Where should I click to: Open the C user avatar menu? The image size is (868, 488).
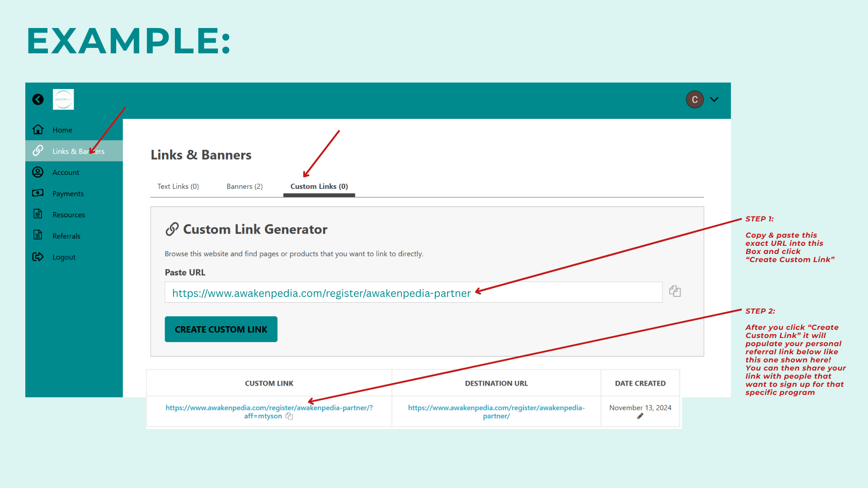pos(695,99)
